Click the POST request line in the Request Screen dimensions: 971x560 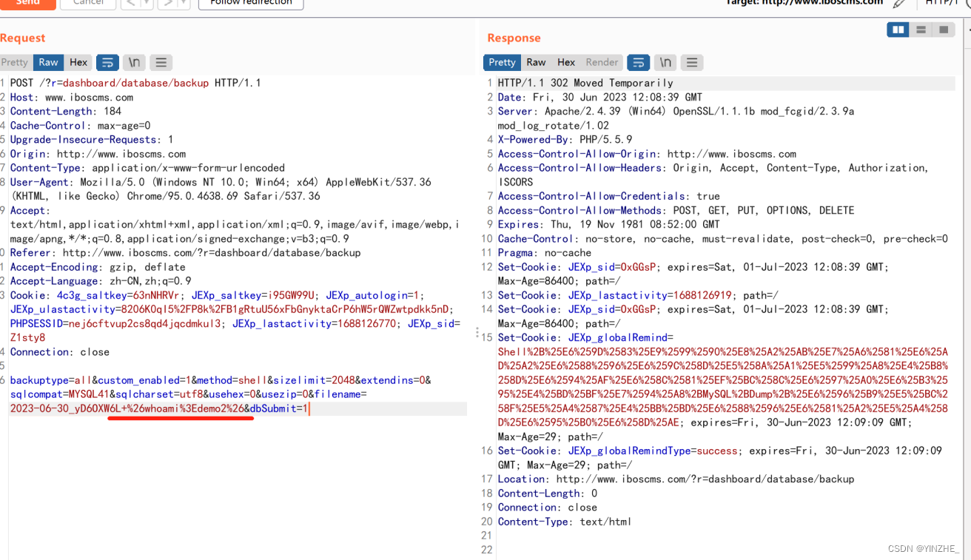click(135, 83)
